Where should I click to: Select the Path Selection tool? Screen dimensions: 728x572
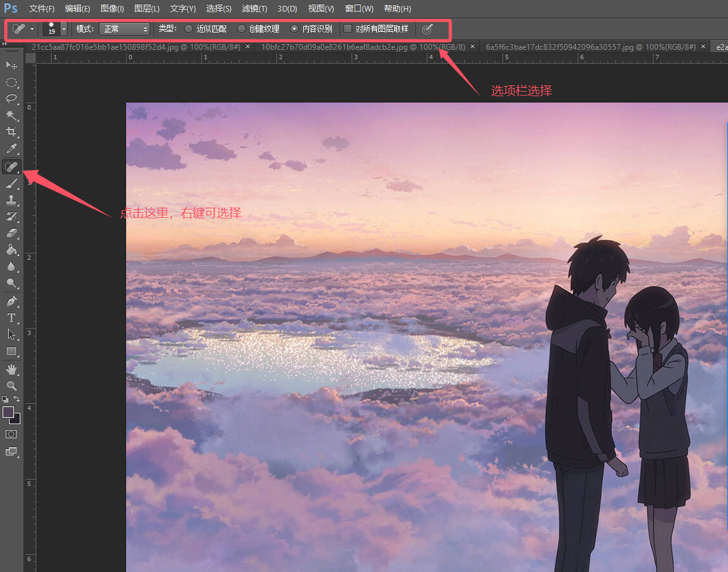pyautogui.click(x=11, y=335)
